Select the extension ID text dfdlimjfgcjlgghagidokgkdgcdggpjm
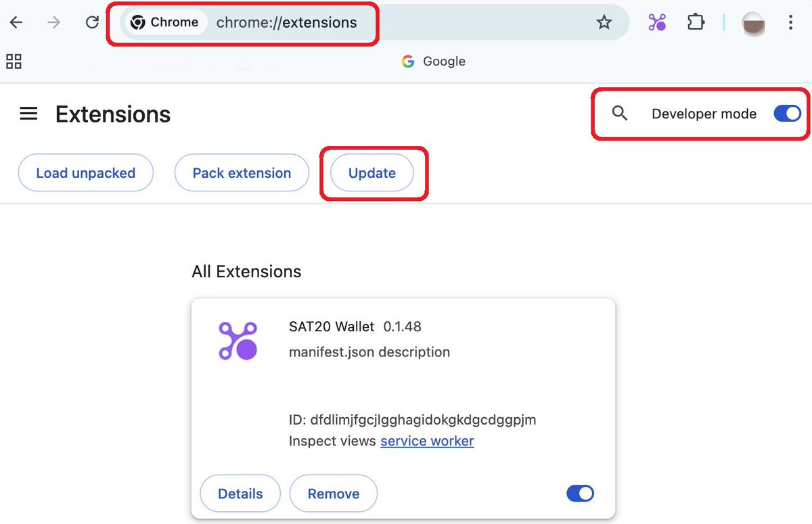 [423, 420]
